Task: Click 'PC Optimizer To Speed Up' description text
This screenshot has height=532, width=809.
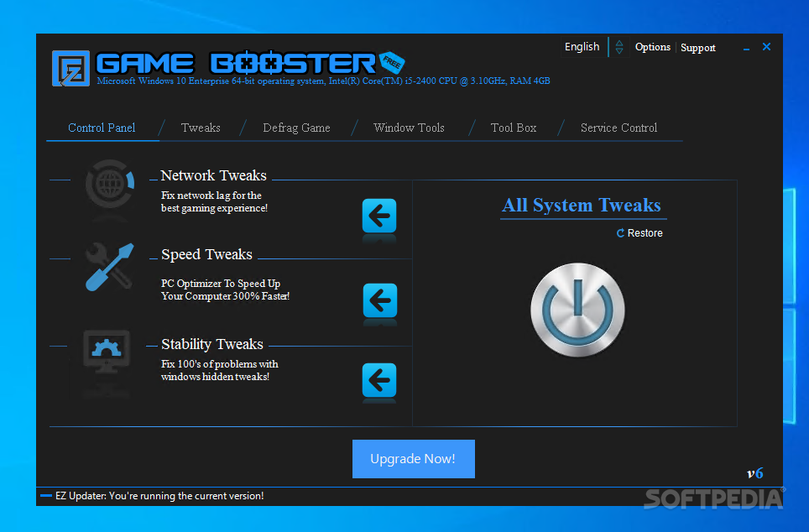Action: pos(221,284)
